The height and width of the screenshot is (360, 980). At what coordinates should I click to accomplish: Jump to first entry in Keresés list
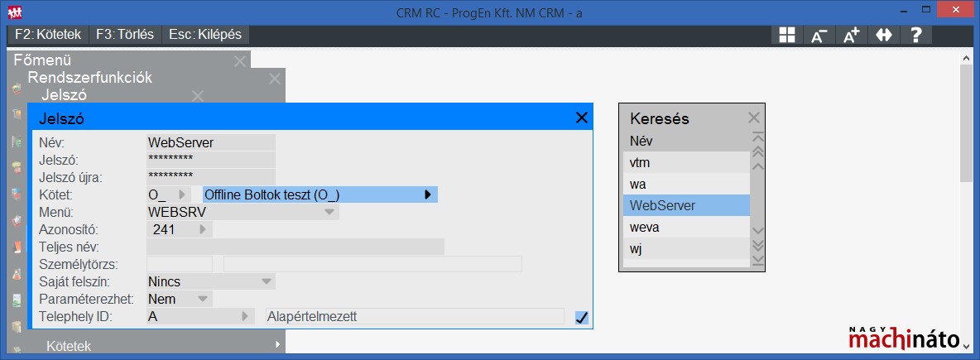pos(756,137)
